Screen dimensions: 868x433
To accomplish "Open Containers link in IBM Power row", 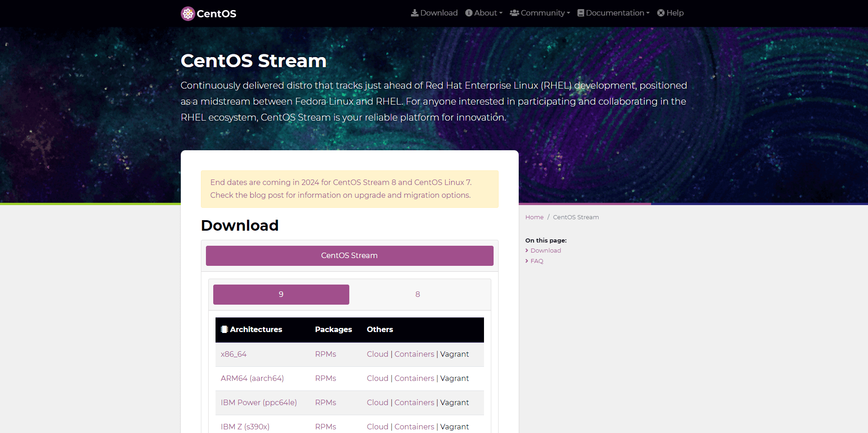I will point(415,402).
